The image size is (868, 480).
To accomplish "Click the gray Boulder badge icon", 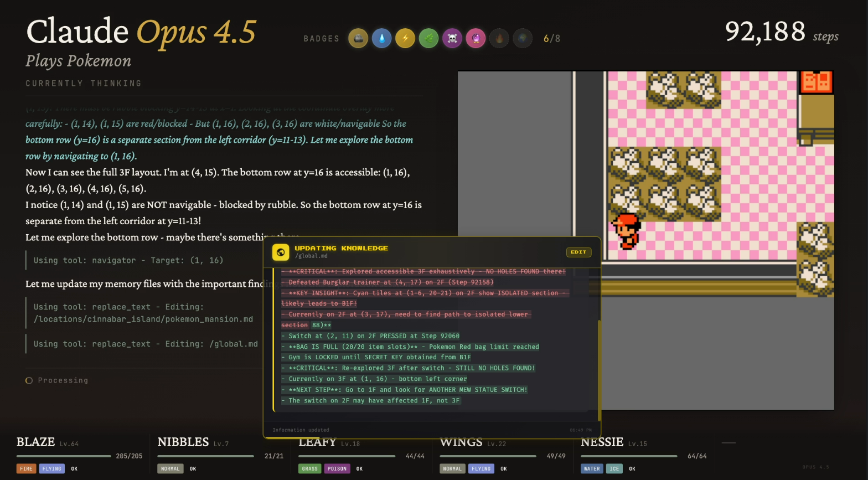I will (358, 38).
